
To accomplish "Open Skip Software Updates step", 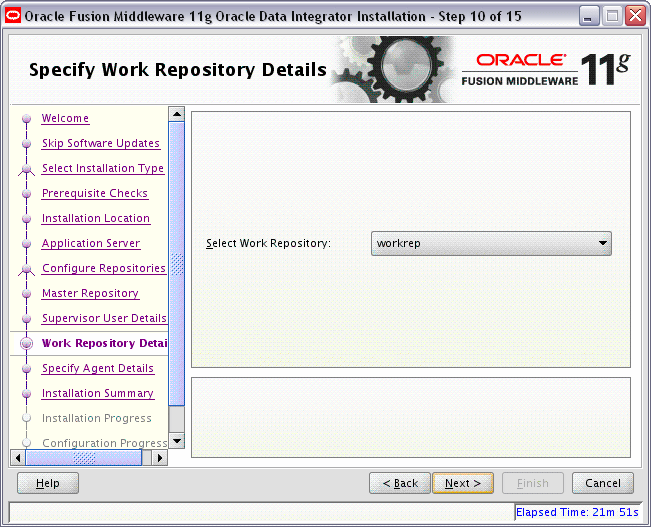I will click(100, 144).
